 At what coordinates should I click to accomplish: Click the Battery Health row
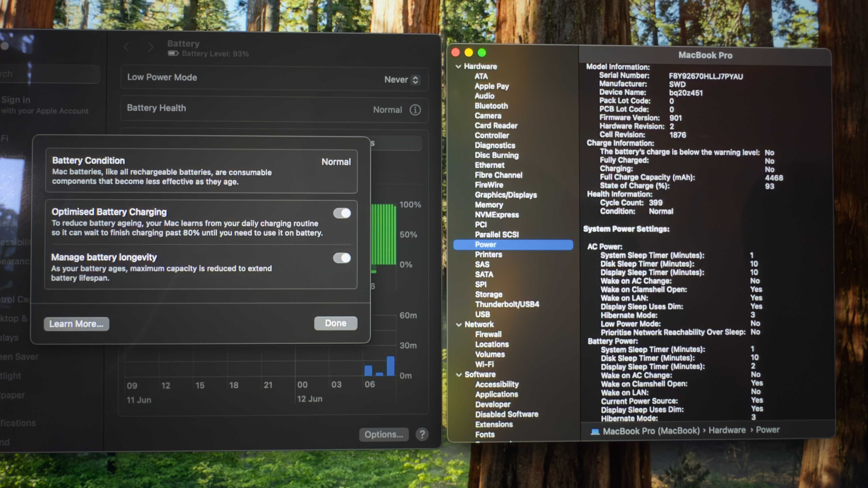point(274,109)
